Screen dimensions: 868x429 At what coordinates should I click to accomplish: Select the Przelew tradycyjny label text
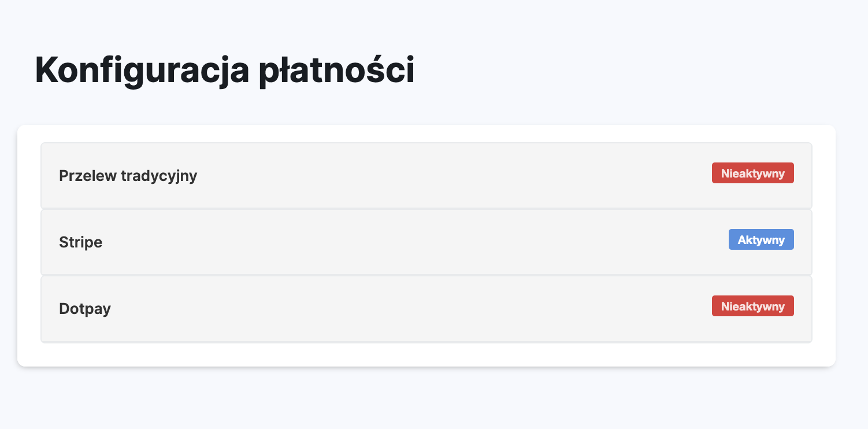[128, 176]
